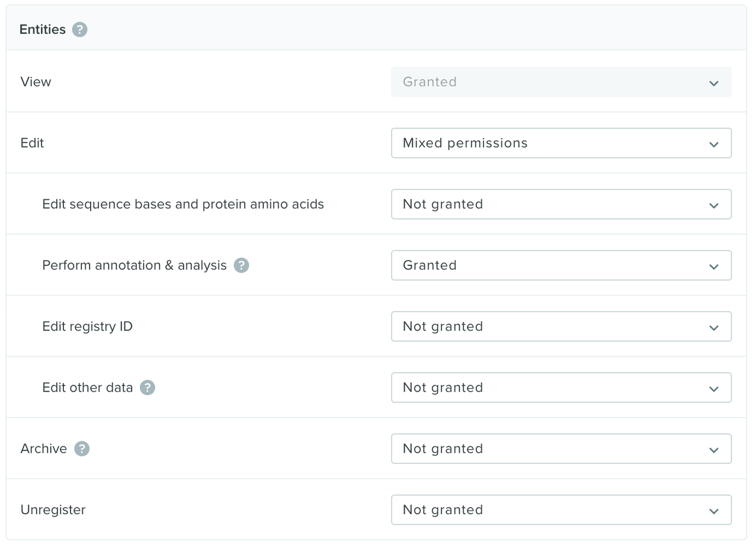Image resolution: width=756 pixels, height=548 pixels.
Task: Click the Edit row label
Action: (32, 143)
